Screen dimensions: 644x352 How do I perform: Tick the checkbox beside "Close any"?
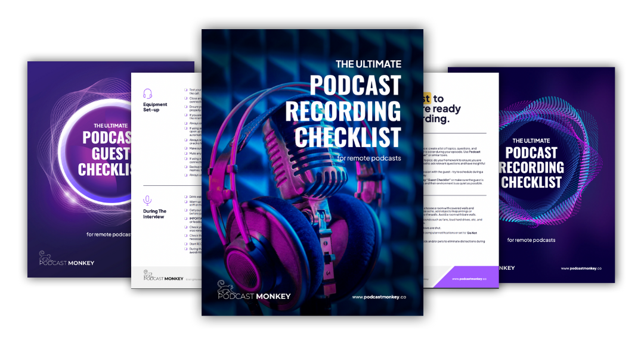tap(185, 98)
